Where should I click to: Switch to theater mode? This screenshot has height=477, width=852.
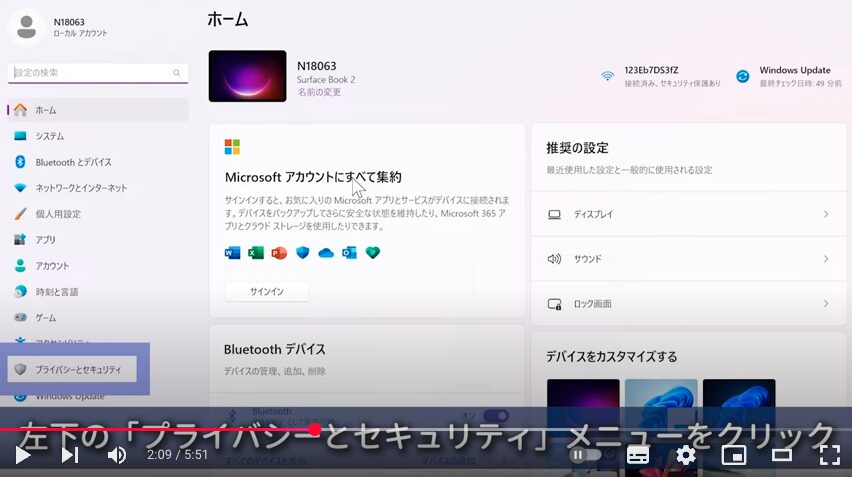coord(781,455)
